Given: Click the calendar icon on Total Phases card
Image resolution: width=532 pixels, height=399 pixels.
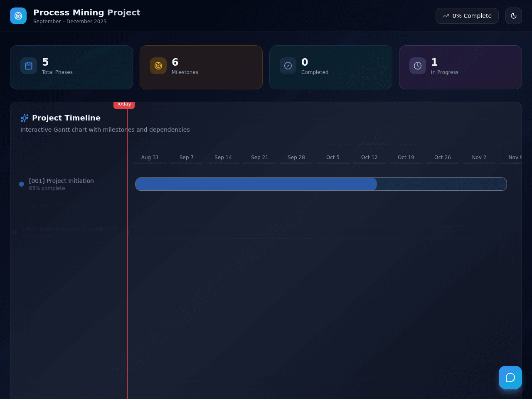Looking at the screenshot, I should click(x=29, y=66).
